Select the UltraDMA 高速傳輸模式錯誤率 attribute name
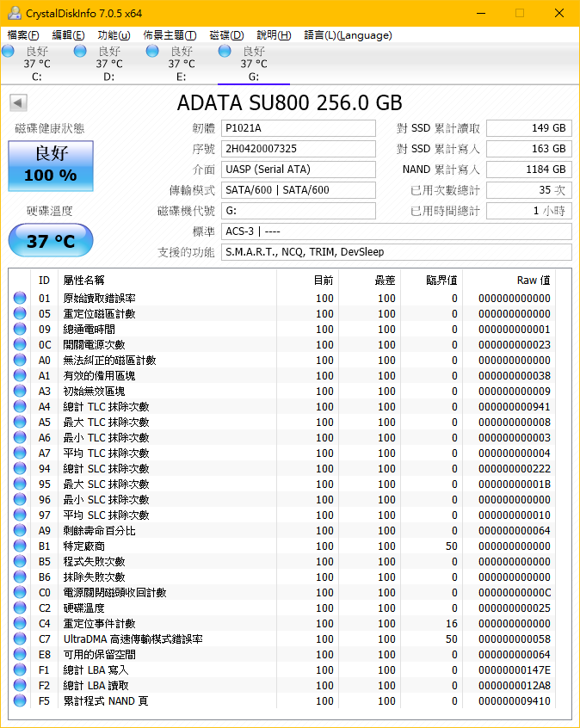Screen dimensions: 580x728 coord(133,639)
